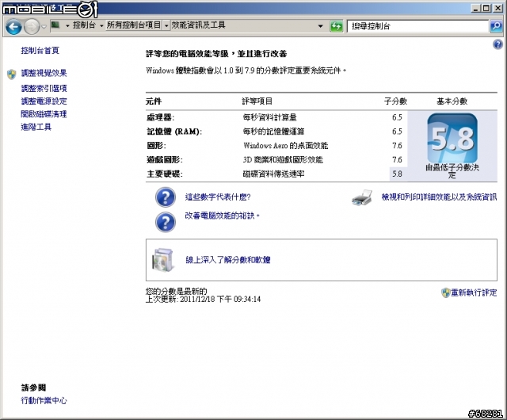Click 由最低子分數決定 caption

click(452, 171)
